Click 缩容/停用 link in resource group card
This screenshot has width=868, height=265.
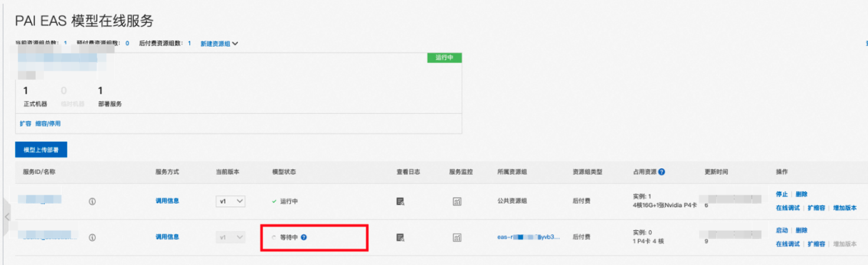point(48,123)
